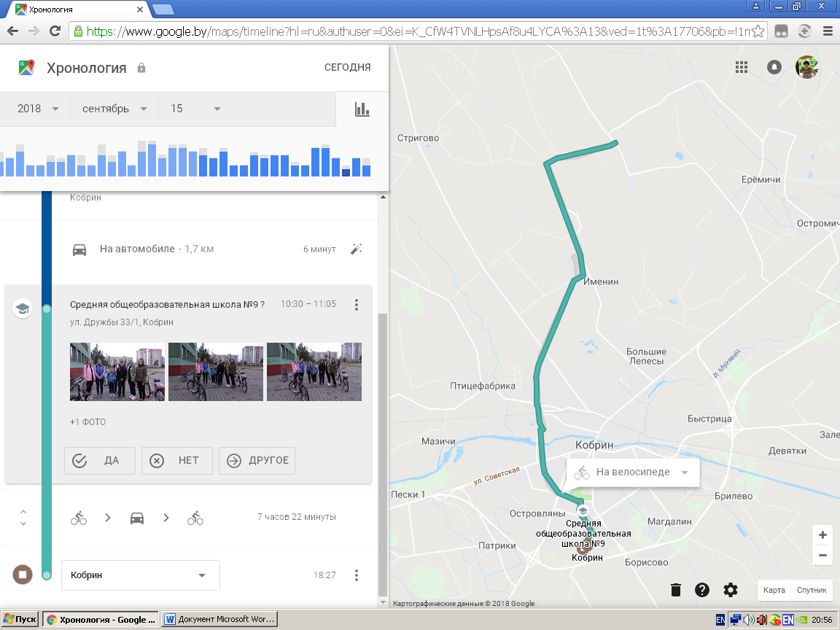The height and width of the screenshot is (630, 840).
Task: Click the Google Maps logo in header
Action: 26,68
